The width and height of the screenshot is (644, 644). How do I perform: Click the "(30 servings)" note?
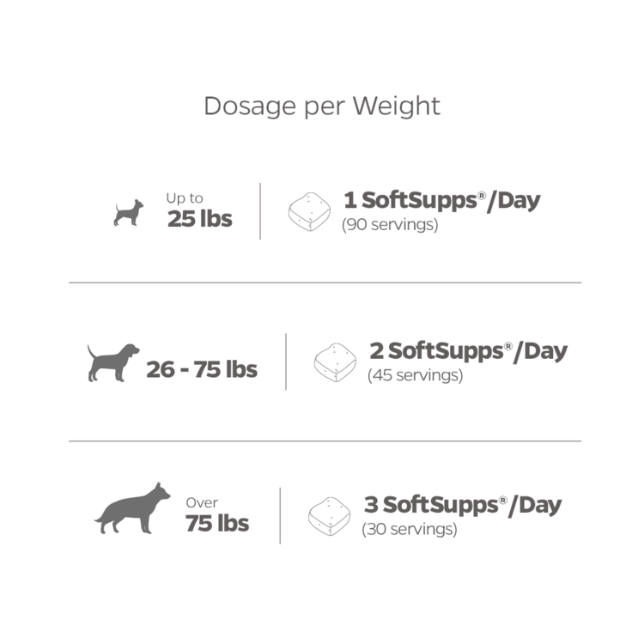[x=410, y=529]
